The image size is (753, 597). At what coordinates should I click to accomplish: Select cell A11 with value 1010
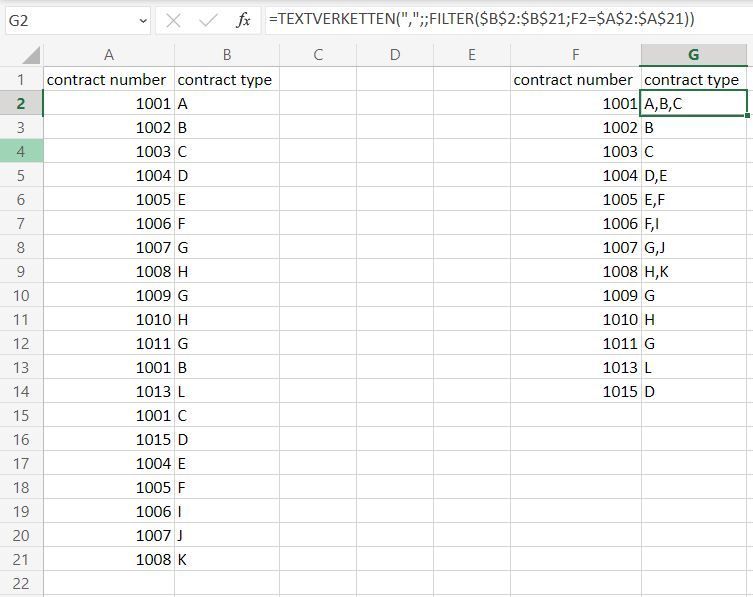109,319
